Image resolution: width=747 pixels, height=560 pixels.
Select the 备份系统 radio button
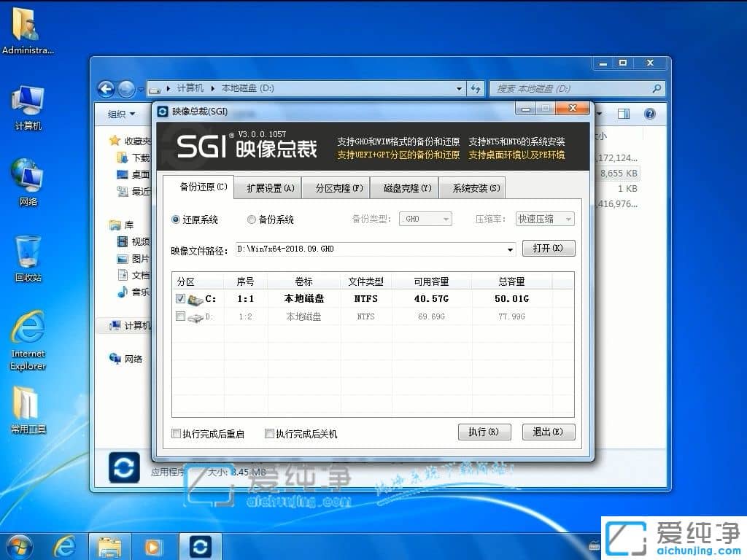[x=251, y=219]
